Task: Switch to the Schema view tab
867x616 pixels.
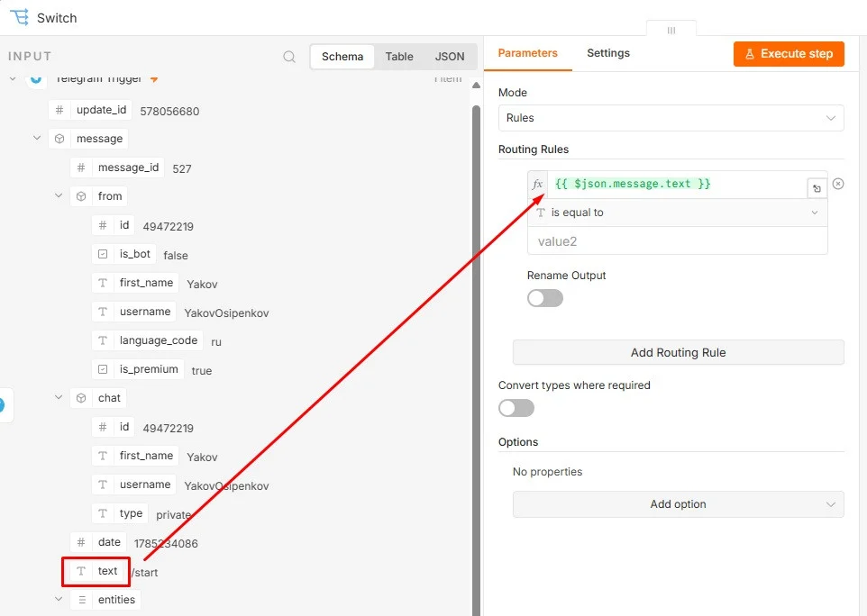Action: 342,57
